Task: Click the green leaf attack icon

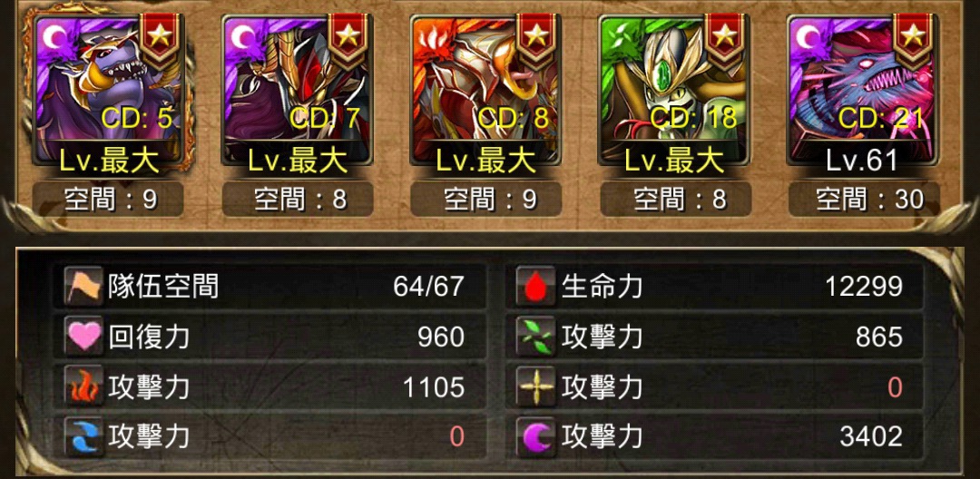Action: [x=536, y=337]
